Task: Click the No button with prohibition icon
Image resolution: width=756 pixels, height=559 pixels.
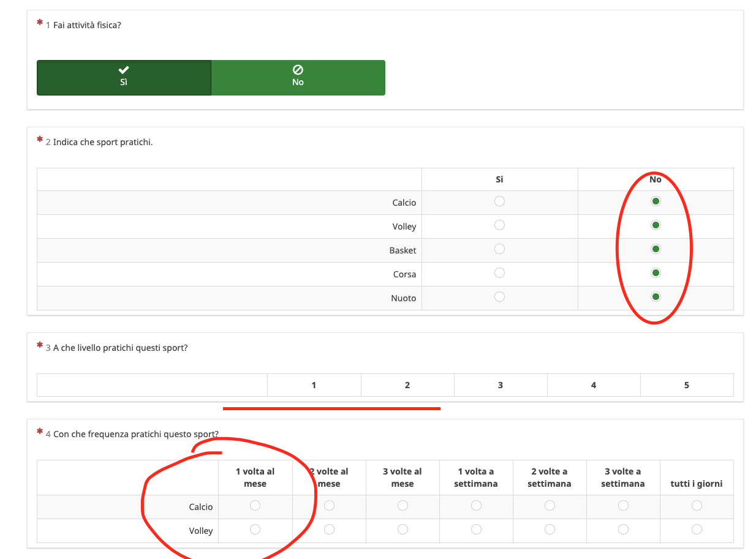Action: [298, 77]
